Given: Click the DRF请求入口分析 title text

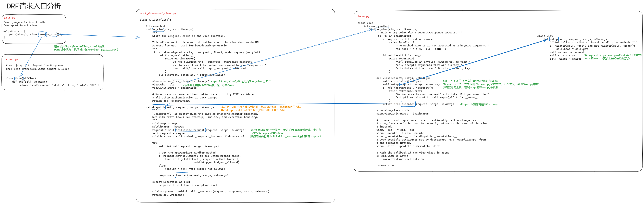Looking at the screenshot, I should (x=34, y=6).
